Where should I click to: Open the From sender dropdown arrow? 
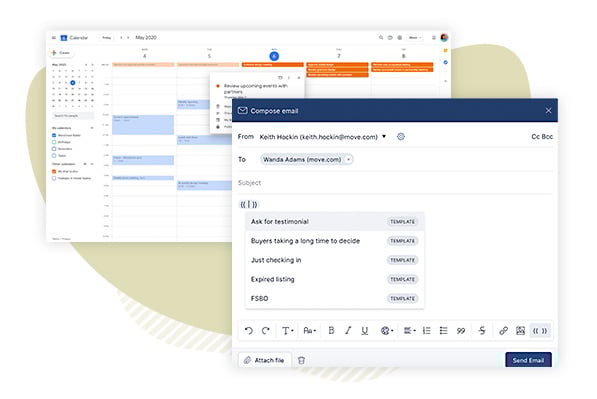tap(384, 136)
